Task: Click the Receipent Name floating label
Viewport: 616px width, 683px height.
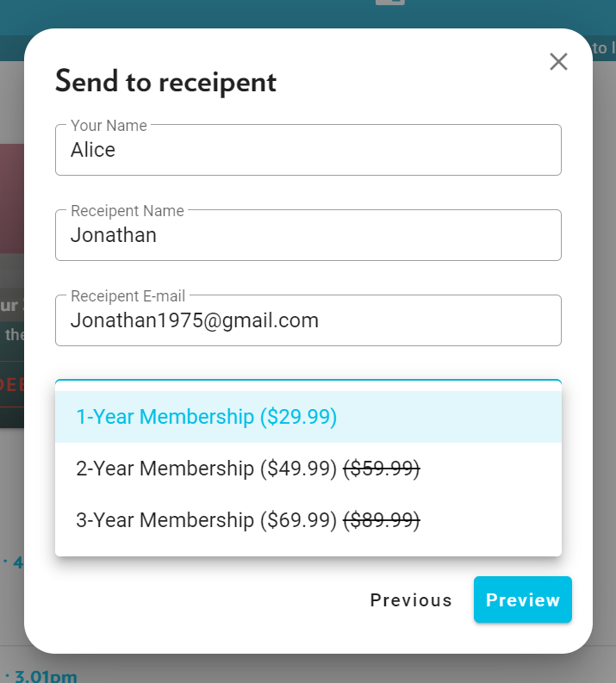Action: pos(128,211)
